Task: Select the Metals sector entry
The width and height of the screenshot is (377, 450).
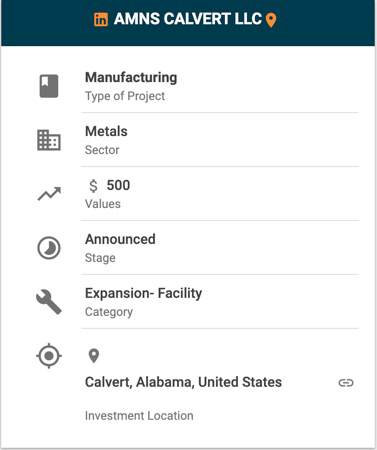Action: coord(106,131)
